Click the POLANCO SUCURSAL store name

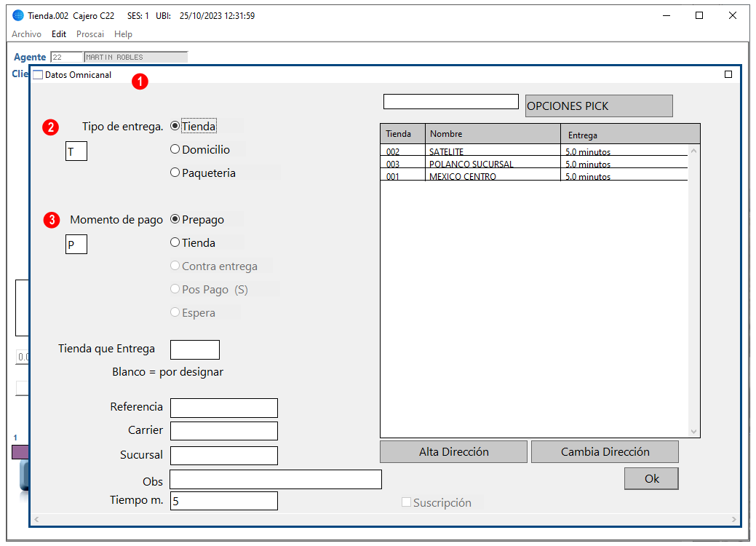coord(471,164)
